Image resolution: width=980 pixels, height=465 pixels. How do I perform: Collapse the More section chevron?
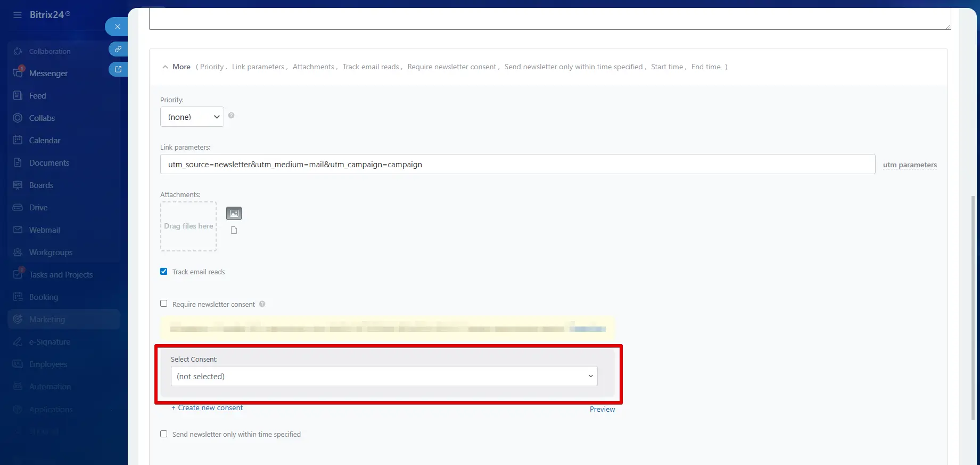(x=165, y=67)
